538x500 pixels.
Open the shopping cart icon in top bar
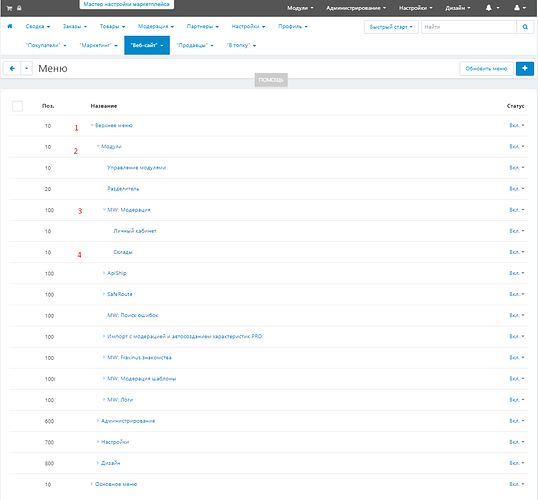click(x=9, y=8)
